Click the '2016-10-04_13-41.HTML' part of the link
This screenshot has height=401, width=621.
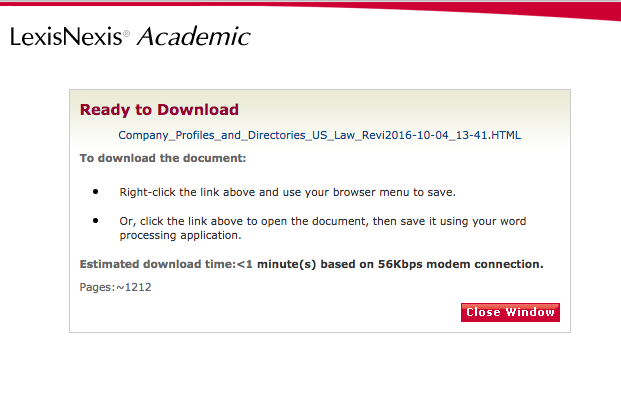pos(453,135)
